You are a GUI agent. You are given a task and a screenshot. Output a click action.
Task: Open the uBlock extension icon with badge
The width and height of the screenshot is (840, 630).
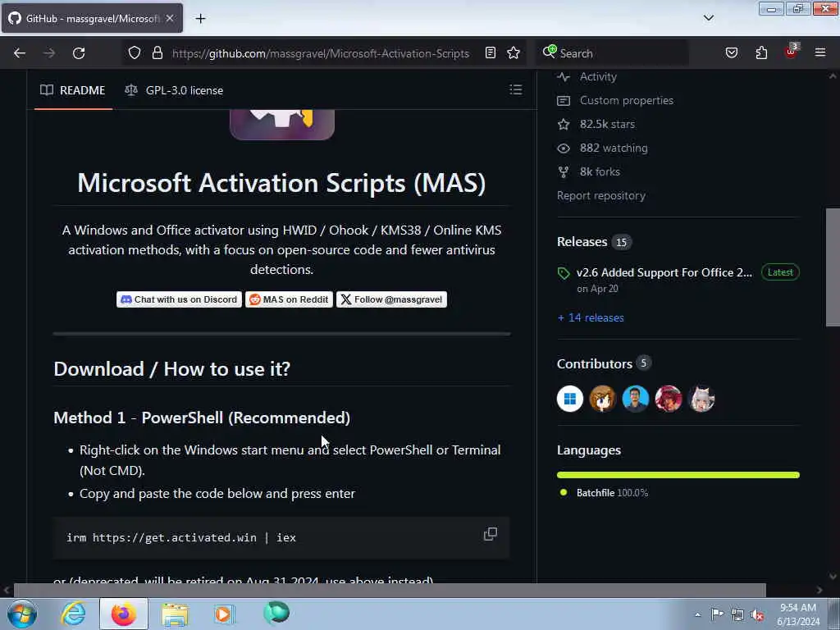(x=792, y=51)
